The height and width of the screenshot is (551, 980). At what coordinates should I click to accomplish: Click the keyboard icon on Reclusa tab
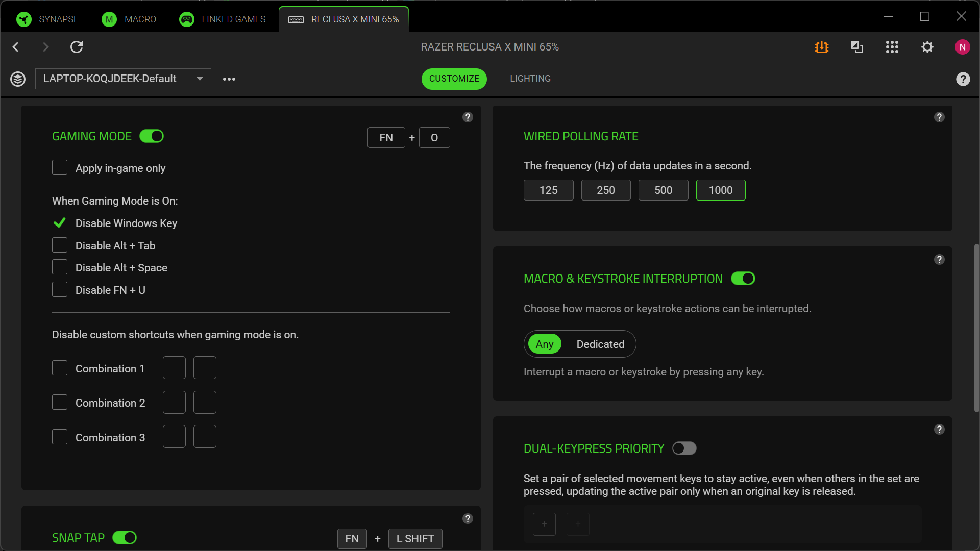(296, 19)
